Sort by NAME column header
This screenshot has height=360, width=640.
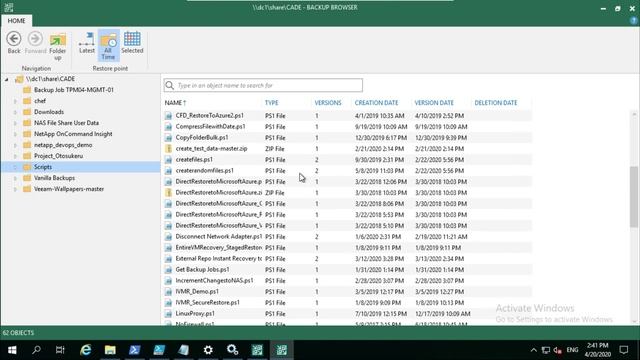pos(176,103)
